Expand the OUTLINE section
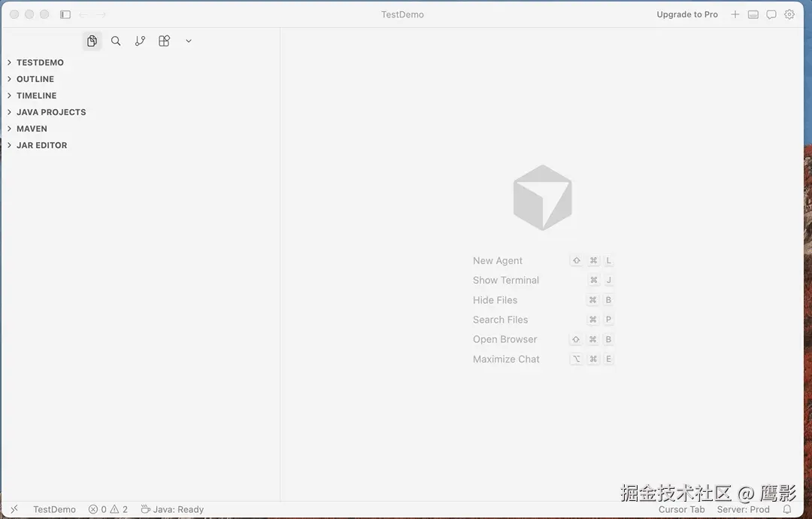812x519 pixels. (x=35, y=78)
